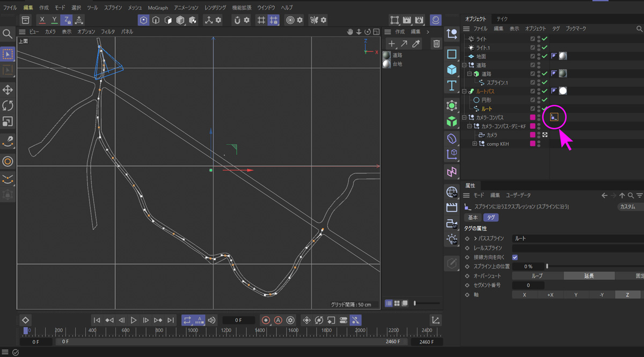644x357 pixels.
Task: Expand the パススプライン attribute arrow
Action: [x=475, y=238]
